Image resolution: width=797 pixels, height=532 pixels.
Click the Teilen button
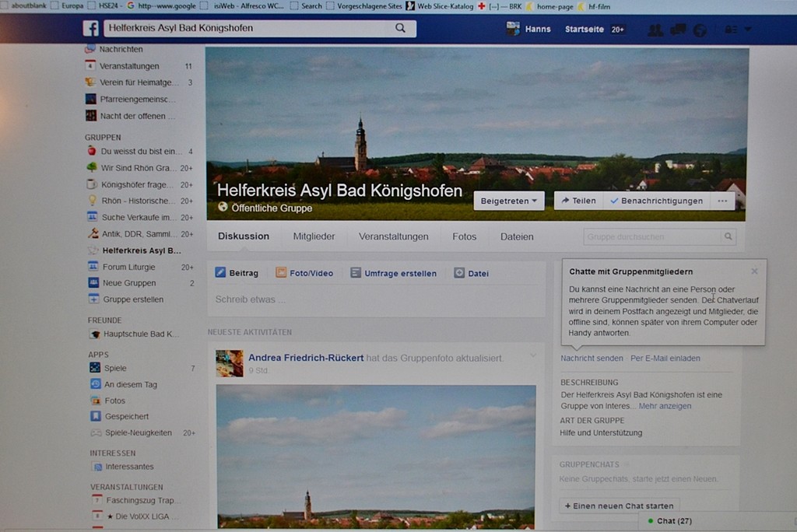(579, 201)
